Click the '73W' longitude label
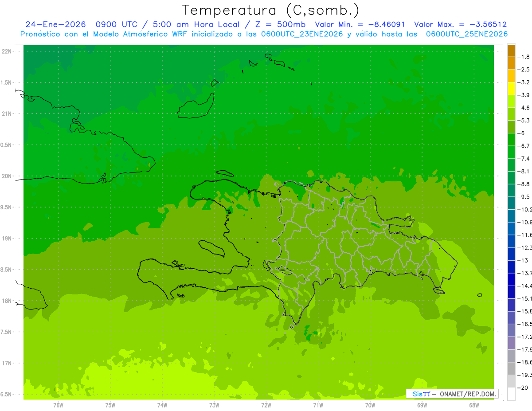This screenshot has height=411, width=532. tap(214, 405)
